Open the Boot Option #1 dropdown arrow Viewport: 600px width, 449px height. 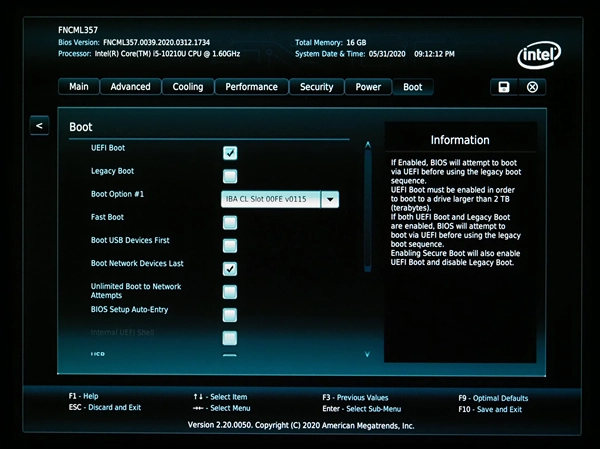click(330, 199)
